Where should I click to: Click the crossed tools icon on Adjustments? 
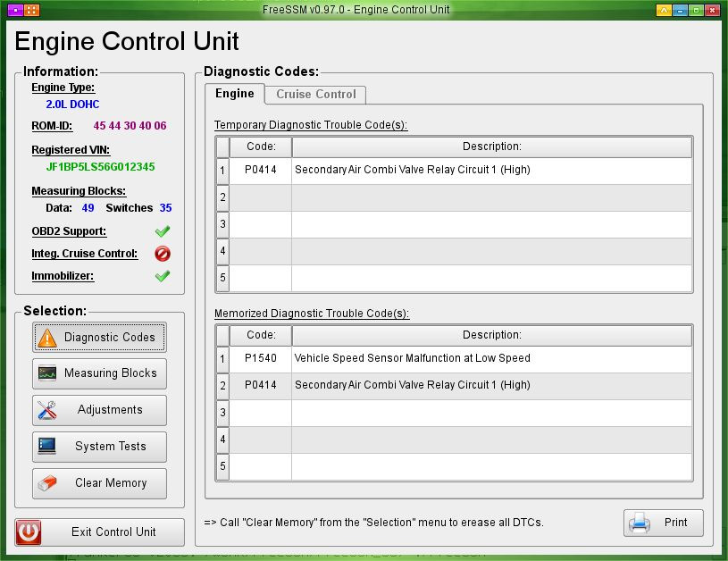(x=46, y=410)
